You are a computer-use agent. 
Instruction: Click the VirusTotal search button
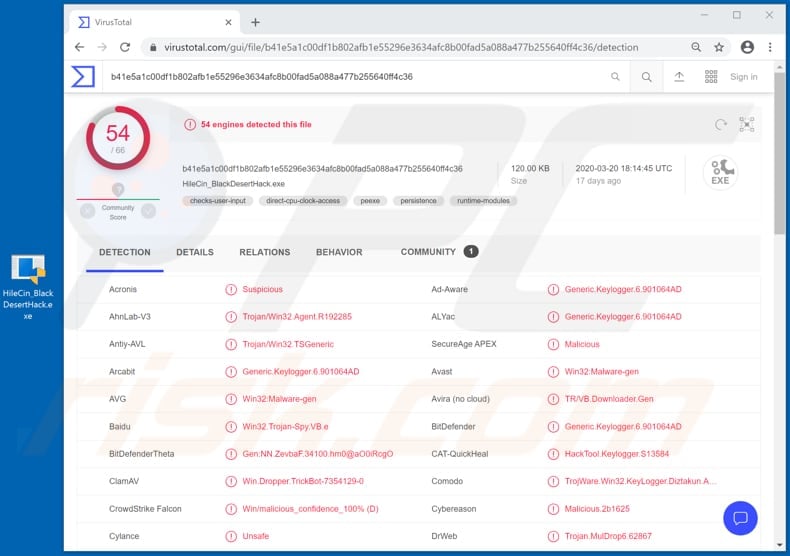(646, 77)
